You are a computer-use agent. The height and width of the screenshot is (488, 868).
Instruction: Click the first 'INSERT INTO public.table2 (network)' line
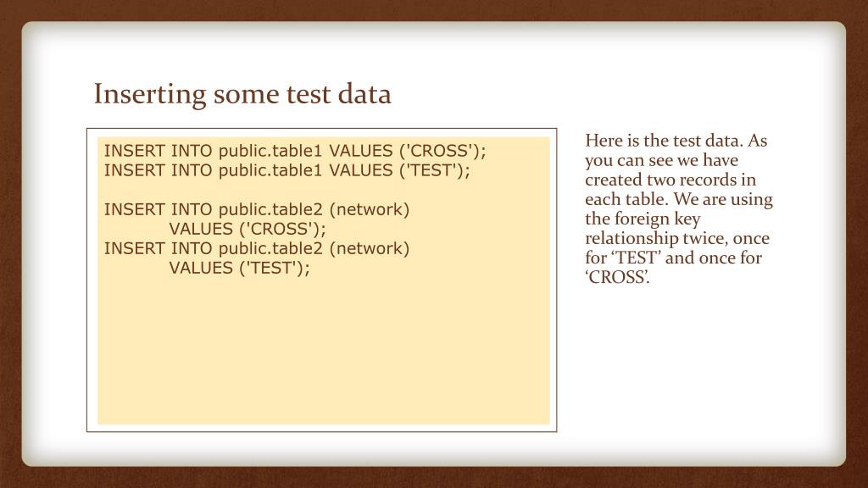(x=257, y=210)
